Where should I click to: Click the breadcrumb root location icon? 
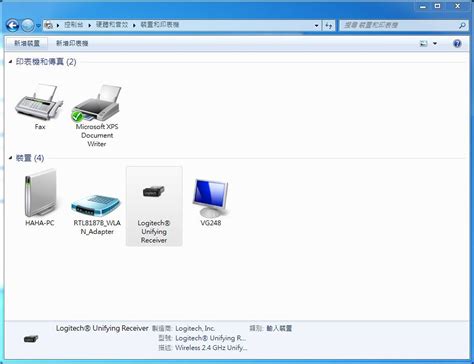49,25
